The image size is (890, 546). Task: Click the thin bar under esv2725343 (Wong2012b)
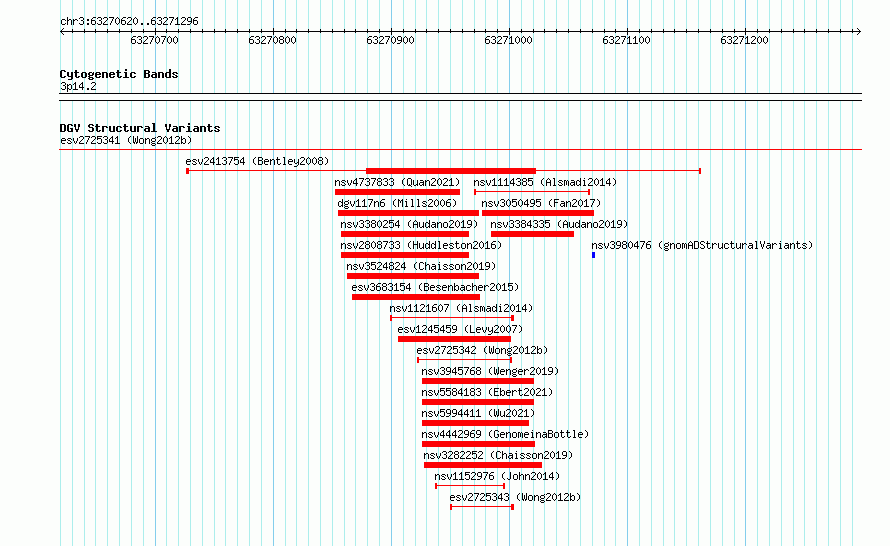point(482,507)
